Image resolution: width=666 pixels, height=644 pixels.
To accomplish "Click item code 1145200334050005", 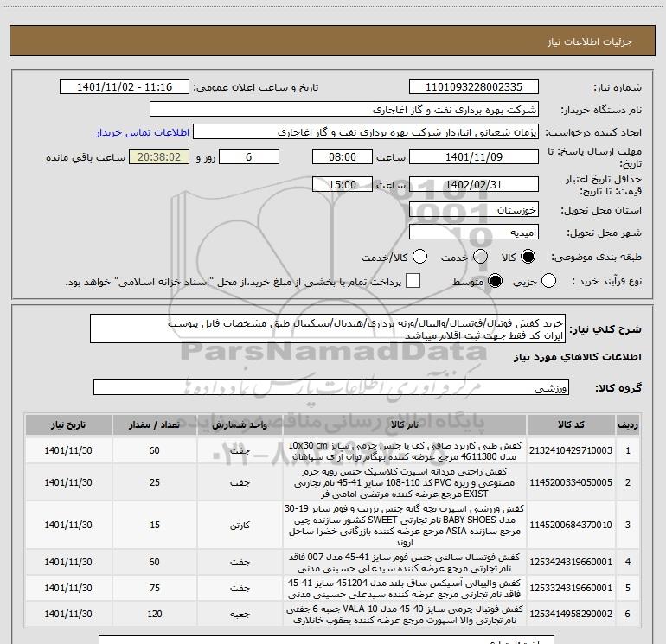I will click(571, 482).
